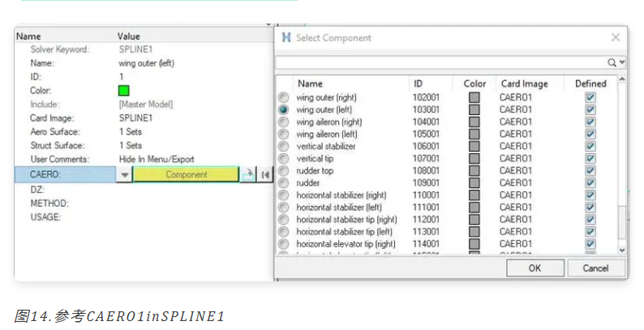The width and height of the screenshot is (644, 330).
Task: Click the search magnifier icon in Select Component
Action: (612, 62)
